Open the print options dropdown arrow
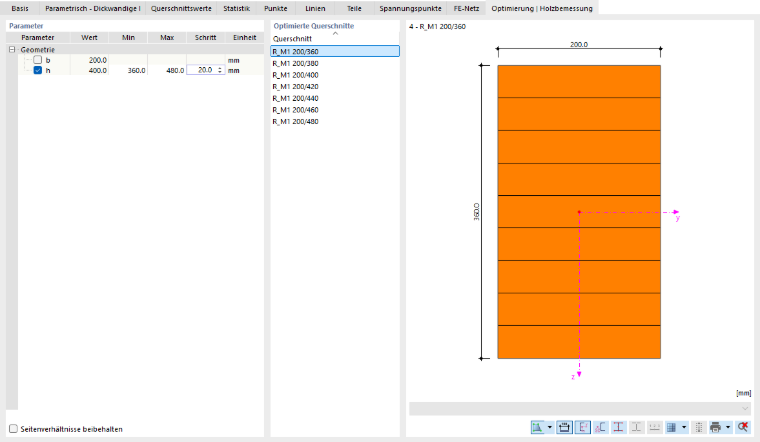This screenshot has width=760, height=442. [x=728, y=427]
